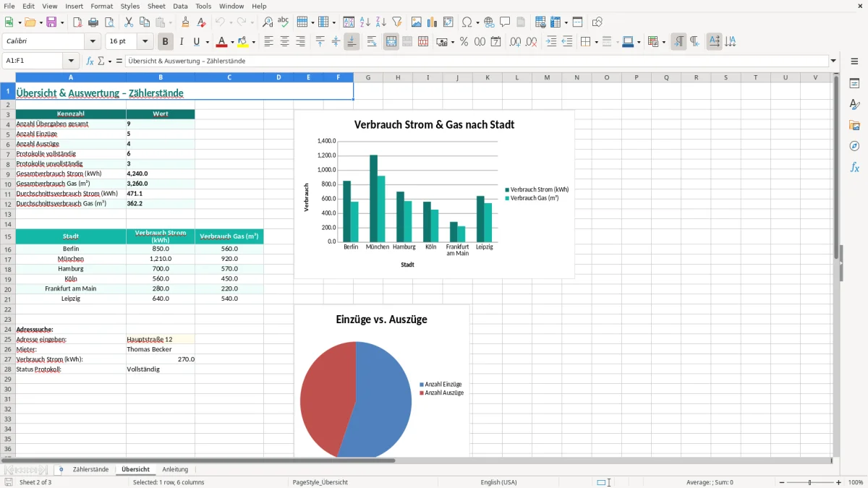This screenshot has height=488, width=868.
Task: Click the zoom slider handle
Action: pyautogui.click(x=810, y=482)
